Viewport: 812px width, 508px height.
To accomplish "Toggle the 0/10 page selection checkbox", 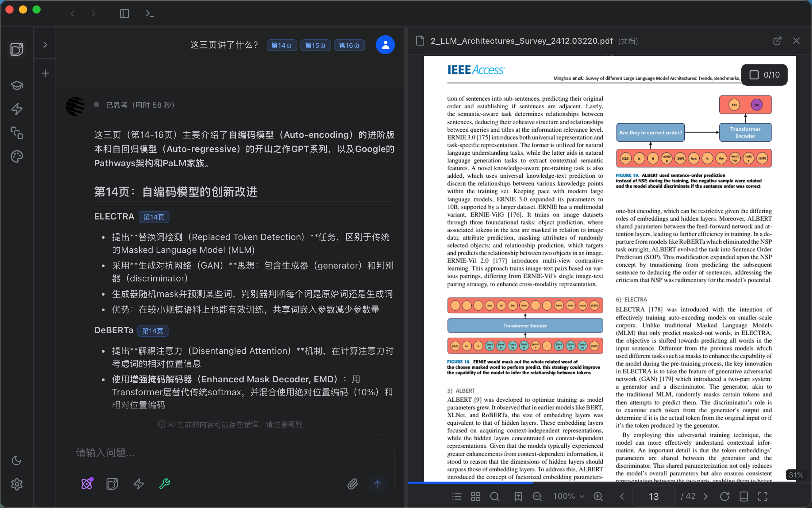I will point(754,75).
